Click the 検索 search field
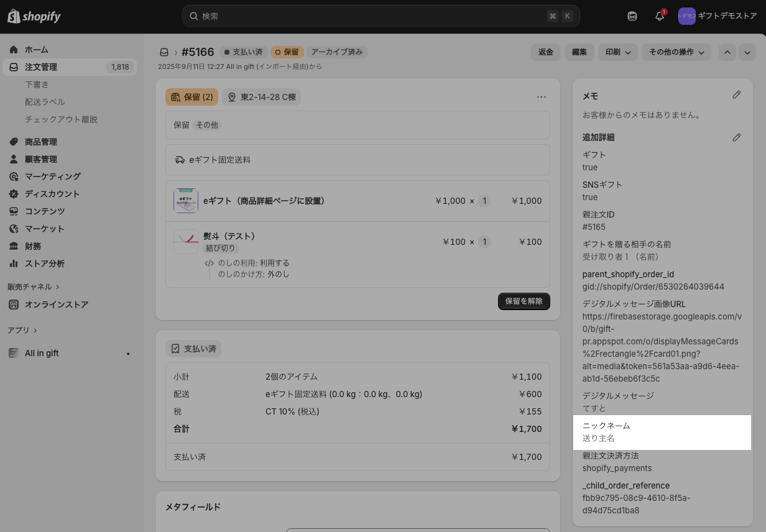Screen dimensions: 766x532 click(x=373, y=16)
